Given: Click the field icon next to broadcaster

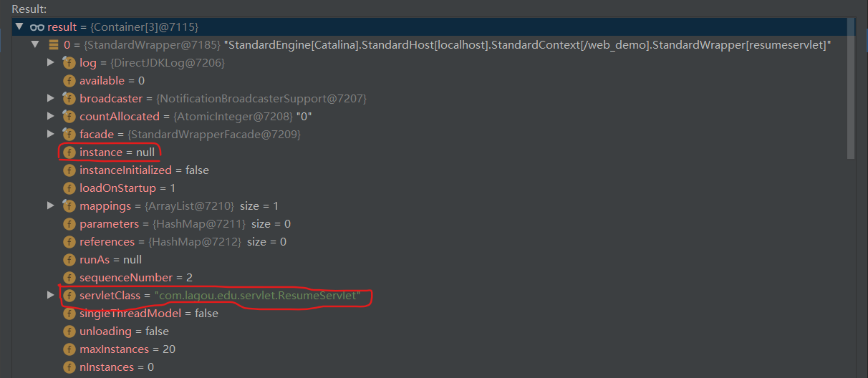Looking at the screenshot, I should (x=69, y=99).
